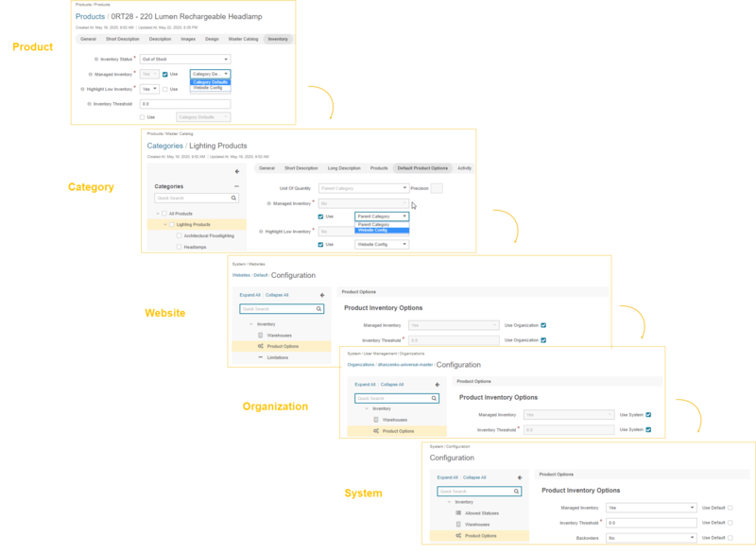Click the Product Options gear icon under Websites
The image size is (756, 554).
point(262,346)
